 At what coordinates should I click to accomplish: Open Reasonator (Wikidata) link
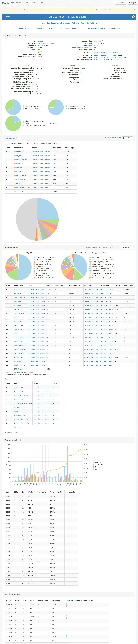[89, 23]
